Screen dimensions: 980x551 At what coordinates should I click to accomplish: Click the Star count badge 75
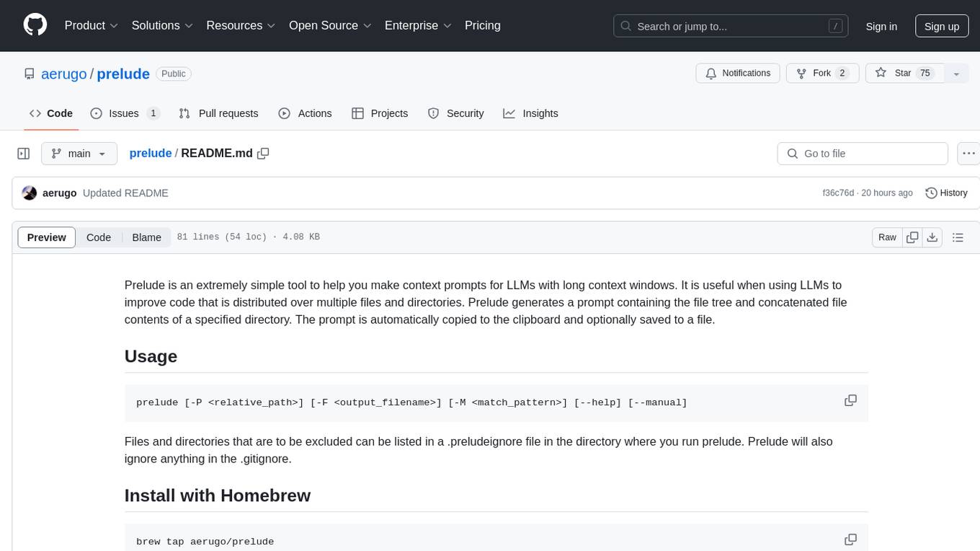(x=925, y=73)
